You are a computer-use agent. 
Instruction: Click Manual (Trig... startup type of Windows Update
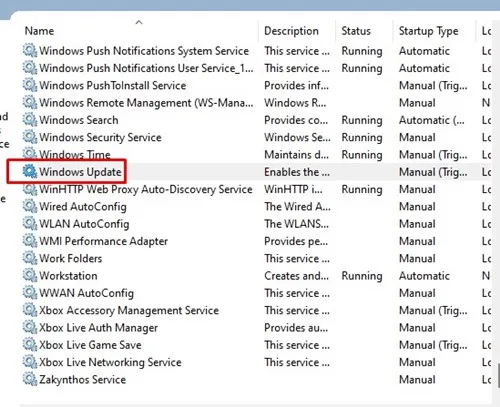click(433, 172)
